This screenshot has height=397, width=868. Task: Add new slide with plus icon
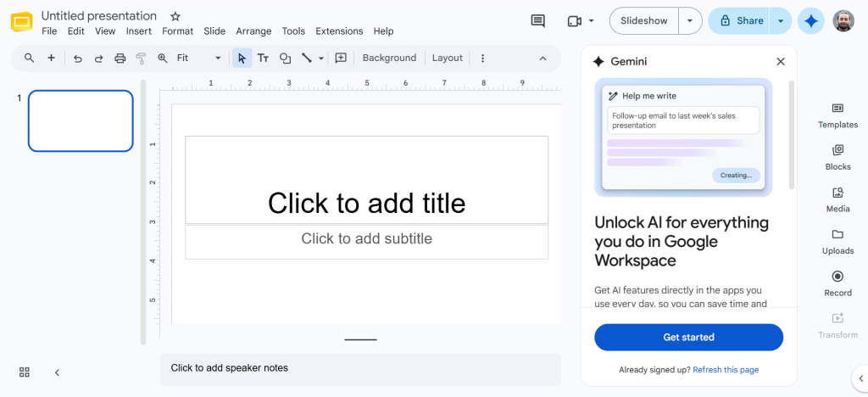tap(51, 58)
